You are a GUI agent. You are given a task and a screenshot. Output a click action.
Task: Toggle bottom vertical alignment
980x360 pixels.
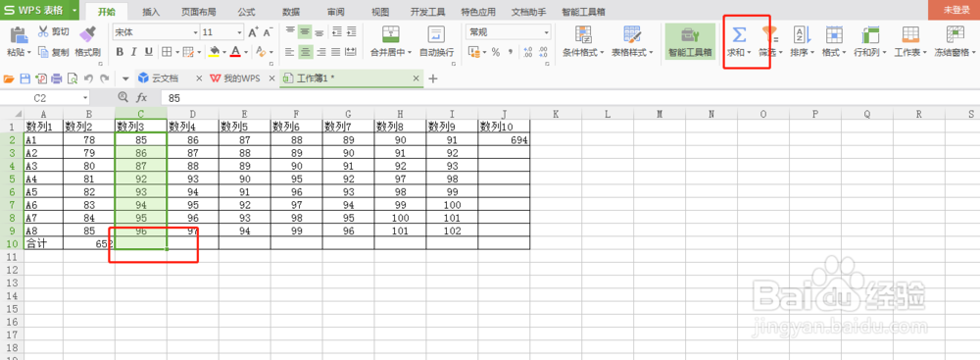point(319,32)
